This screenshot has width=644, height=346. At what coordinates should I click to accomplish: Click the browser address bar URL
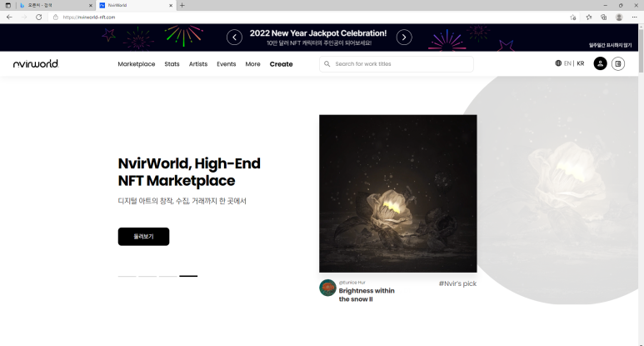click(x=89, y=18)
